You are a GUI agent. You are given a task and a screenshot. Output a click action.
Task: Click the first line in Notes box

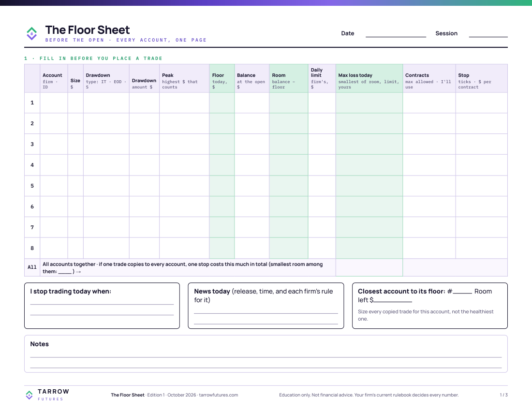[x=266, y=357]
